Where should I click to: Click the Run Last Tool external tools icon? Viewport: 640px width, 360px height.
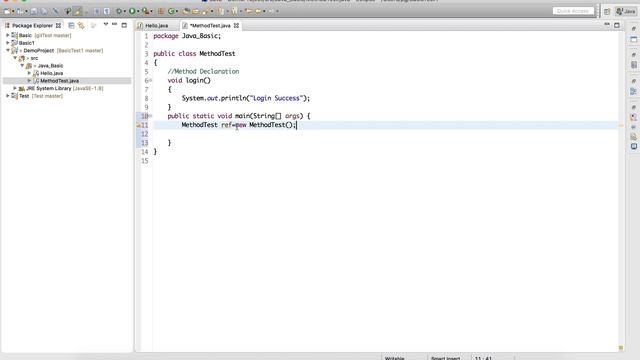[x=145, y=11]
